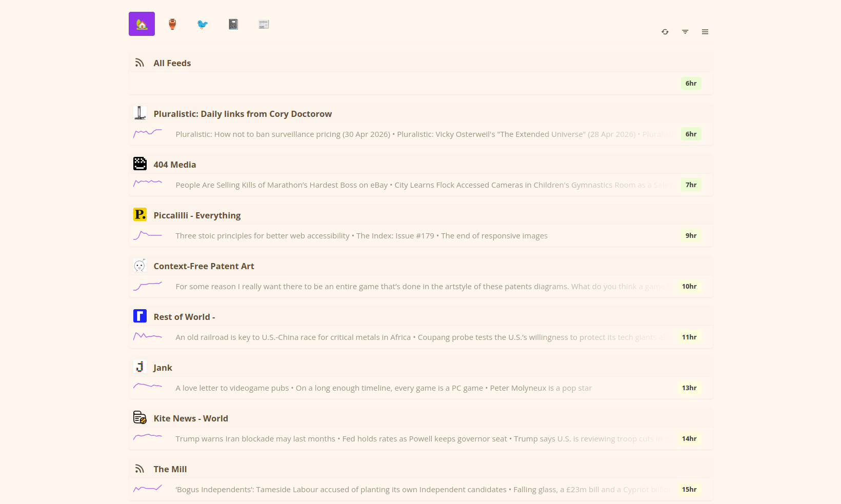This screenshot has width=841, height=504.
Task: Open the notebook emoji tab
Action: coord(233,24)
